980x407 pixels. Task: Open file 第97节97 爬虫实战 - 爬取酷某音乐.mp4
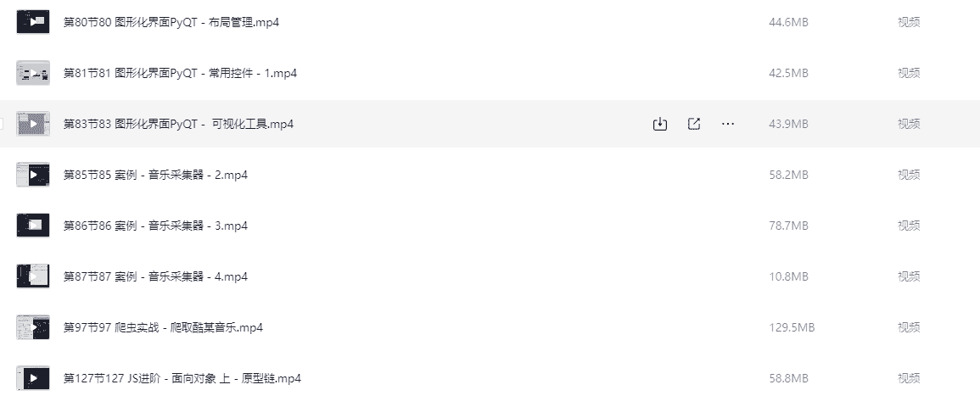click(163, 327)
